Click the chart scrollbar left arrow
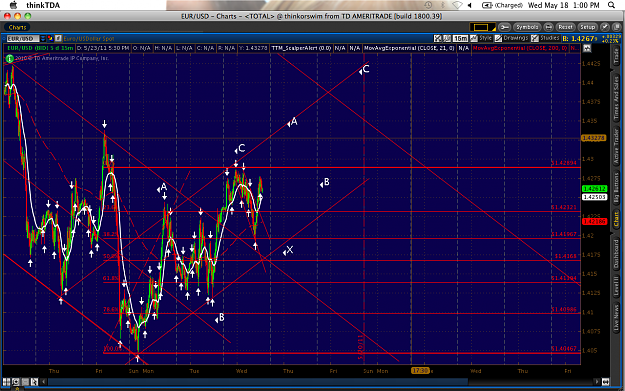This screenshot has height=391, width=625. pos(43,382)
